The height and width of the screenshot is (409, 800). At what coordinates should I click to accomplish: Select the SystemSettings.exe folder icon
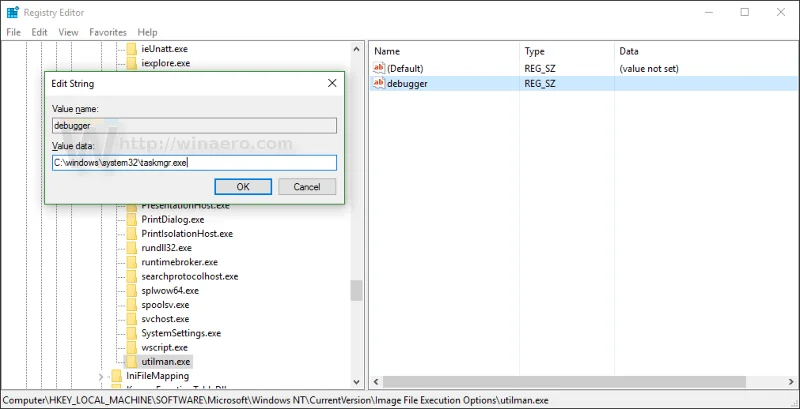click(132, 333)
